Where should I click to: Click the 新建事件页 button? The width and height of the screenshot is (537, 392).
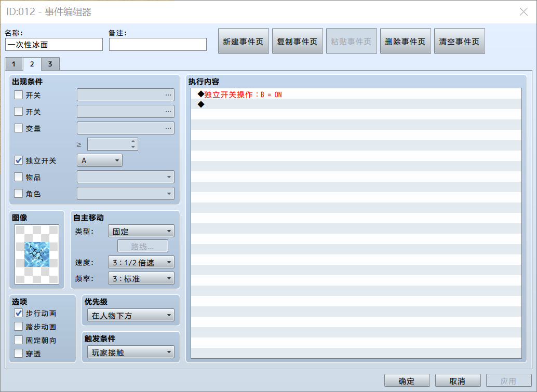tap(243, 42)
